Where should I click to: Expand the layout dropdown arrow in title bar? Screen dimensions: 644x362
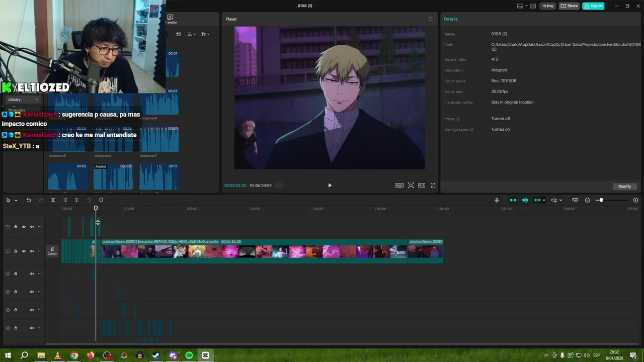(526, 6)
